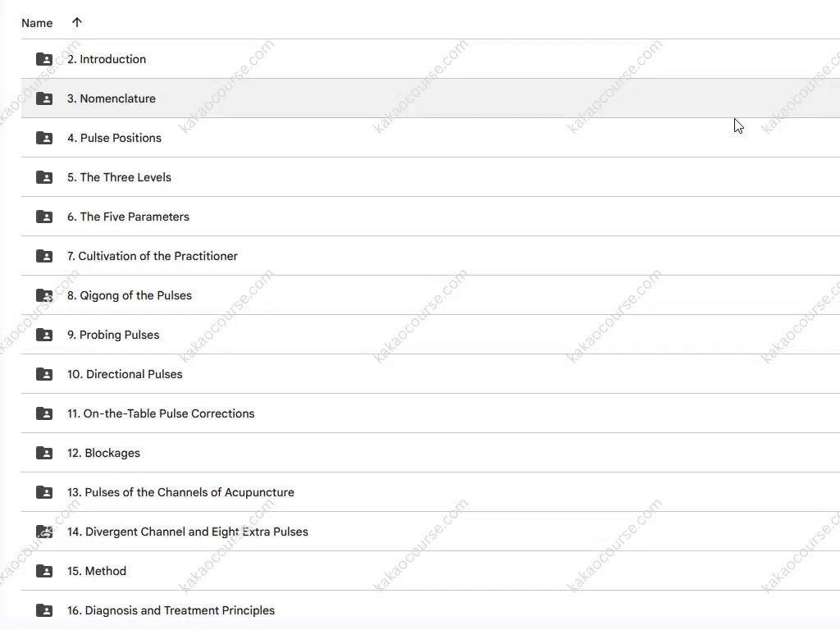This screenshot has height=630, width=840.
Task: Click the folder icon beside 15. Method
Action: click(44, 571)
